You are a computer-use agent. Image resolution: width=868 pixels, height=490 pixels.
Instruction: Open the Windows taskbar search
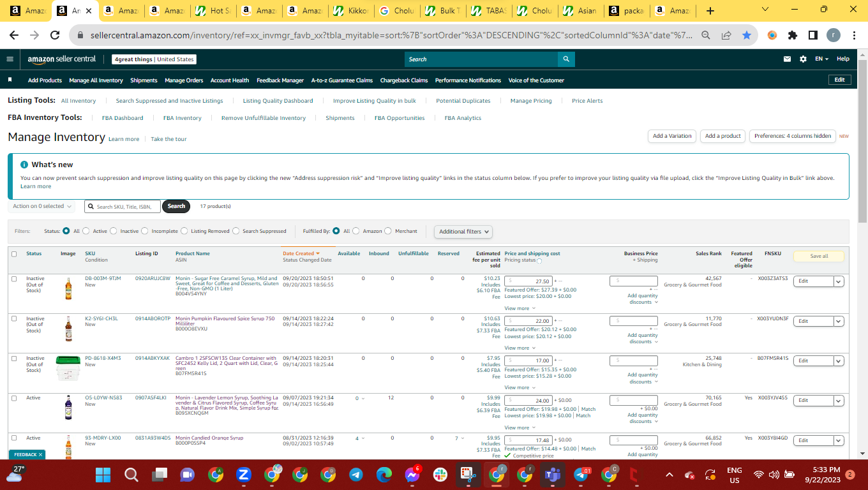[131, 475]
